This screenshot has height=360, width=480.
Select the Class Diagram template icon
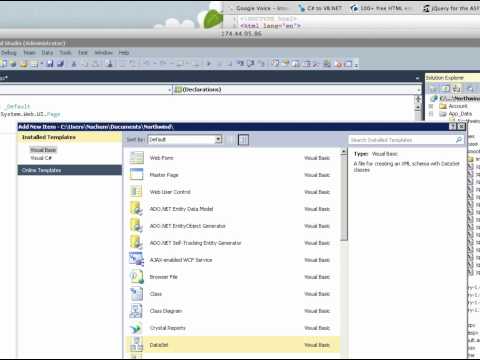point(136,311)
